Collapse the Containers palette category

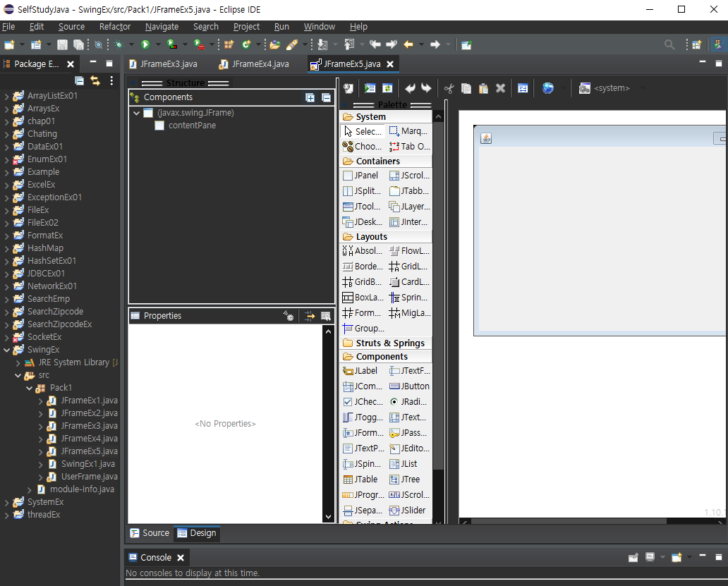point(386,161)
